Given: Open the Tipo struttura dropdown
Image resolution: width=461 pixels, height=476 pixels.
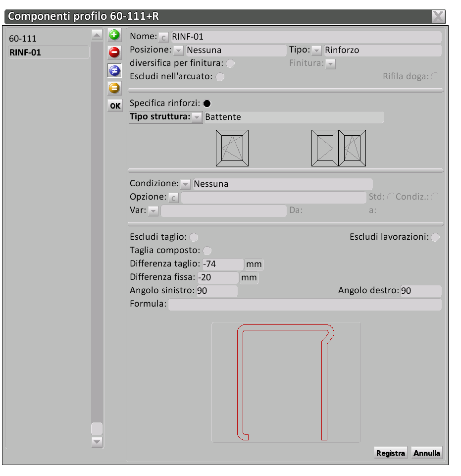Looking at the screenshot, I should pos(197,117).
